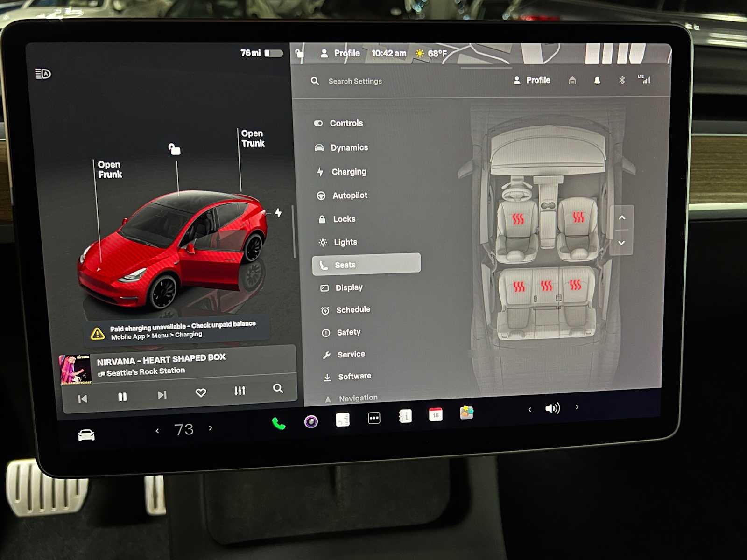This screenshot has height=560, width=747.
Task: Open the Phone app
Action: [279, 424]
